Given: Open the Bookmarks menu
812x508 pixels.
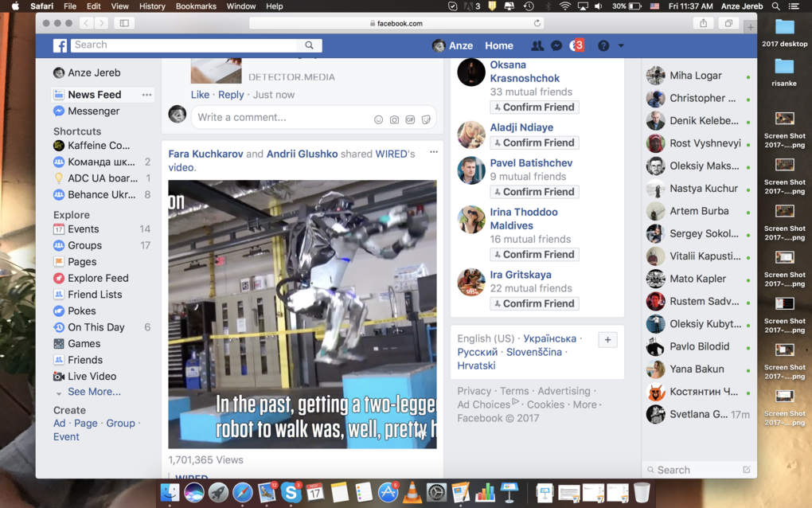Looking at the screenshot, I should coord(196,6).
